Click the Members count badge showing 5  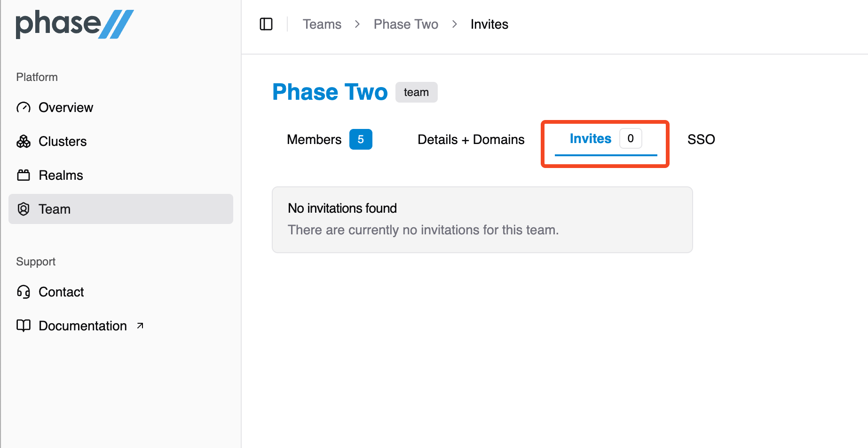(361, 139)
